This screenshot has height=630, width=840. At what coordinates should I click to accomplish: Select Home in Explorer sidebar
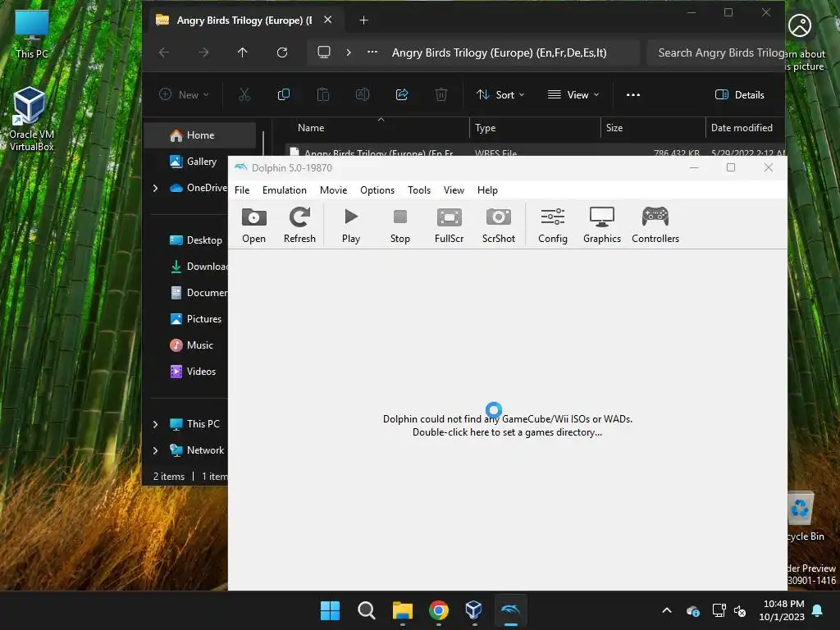(x=200, y=135)
